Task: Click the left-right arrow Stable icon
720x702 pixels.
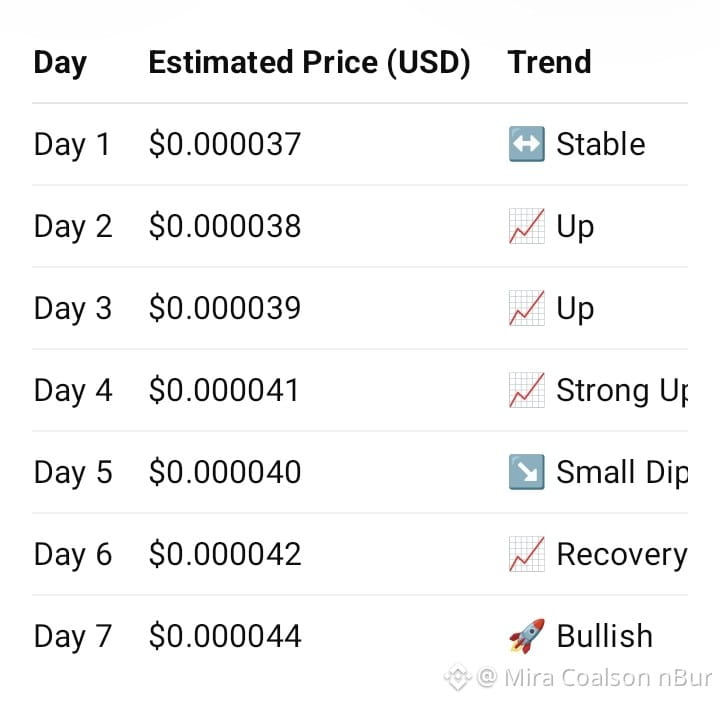Action: [x=527, y=144]
